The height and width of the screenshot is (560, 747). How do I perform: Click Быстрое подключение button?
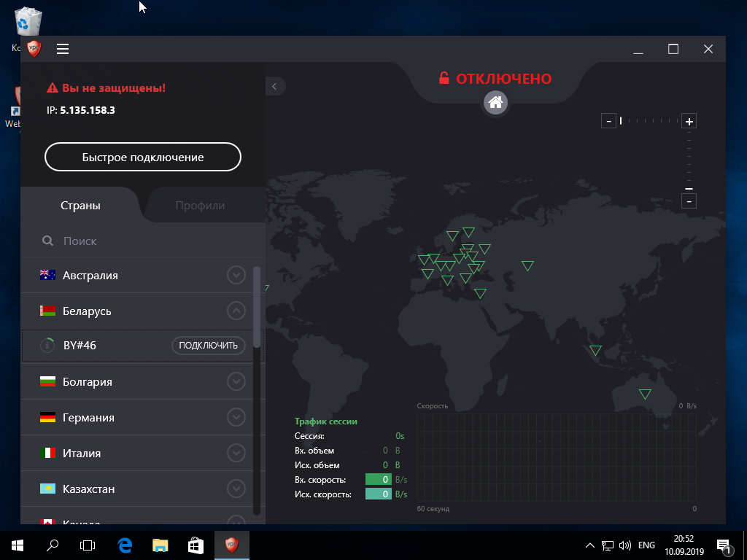pos(143,157)
